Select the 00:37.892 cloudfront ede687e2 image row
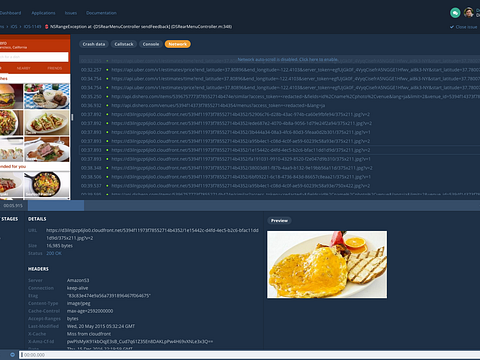 coord(280,123)
